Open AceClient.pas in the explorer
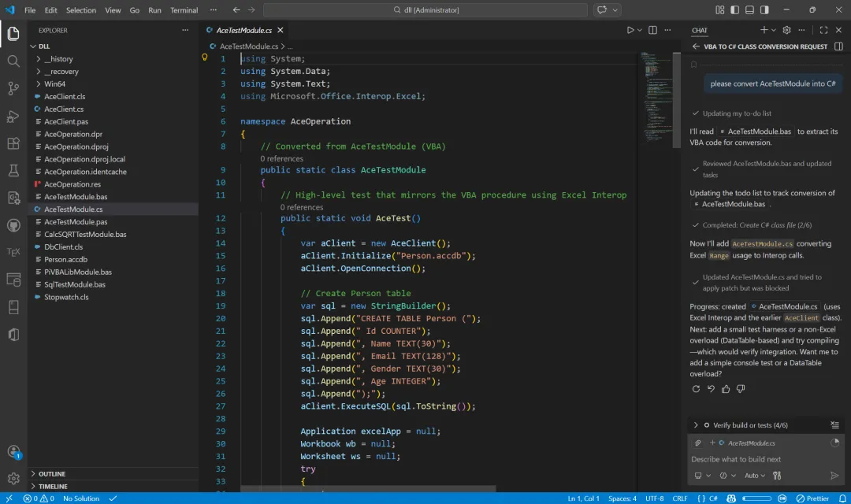The width and height of the screenshot is (851, 504). coord(66,121)
